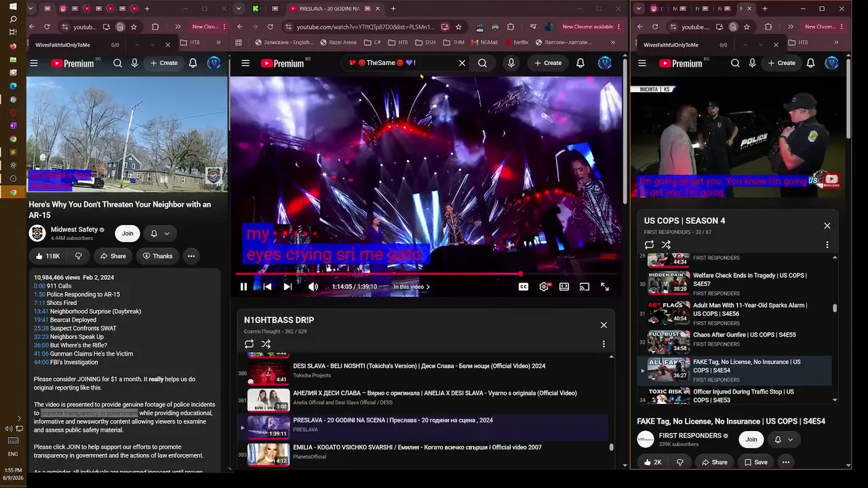868x488 pixels.
Task: Cast the Preslava video to a device
Action: coord(585,287)
